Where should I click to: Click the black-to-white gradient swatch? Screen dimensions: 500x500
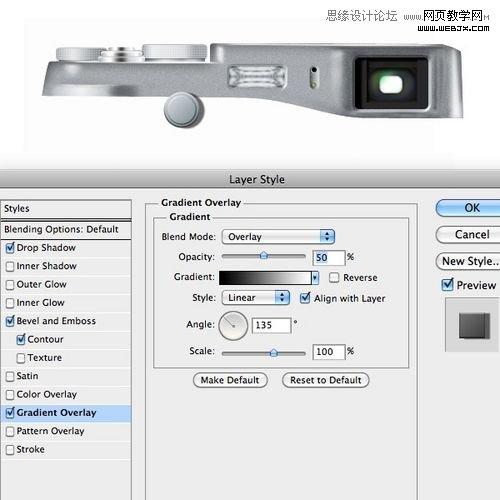265,278
